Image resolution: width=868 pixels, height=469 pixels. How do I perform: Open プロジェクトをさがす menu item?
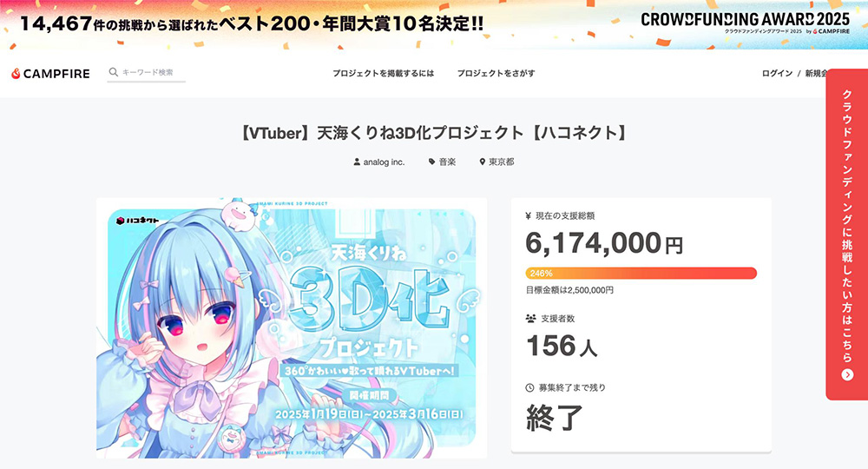tap(496, 73)
